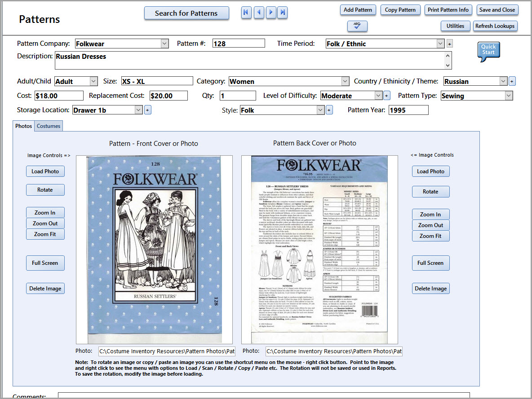
Task: View back cover image Full Screen
Action: [x=430, y=263]
